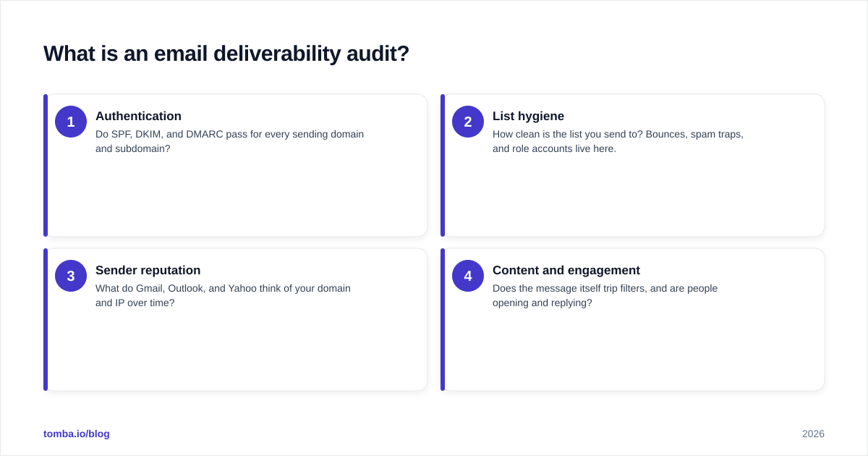Screen dimensions: 868x456
Task: Click the "How clean is the list" description
Action: click(x=618, y=141)
